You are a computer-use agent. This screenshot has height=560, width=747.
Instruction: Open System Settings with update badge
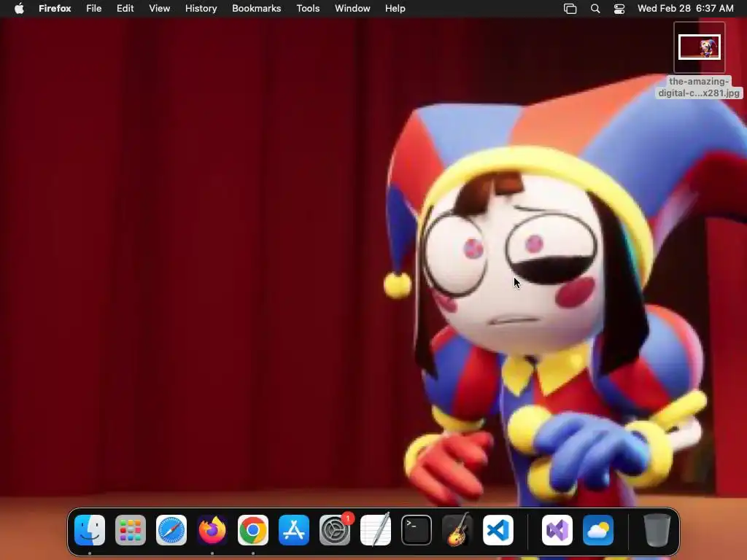(335, 530)
